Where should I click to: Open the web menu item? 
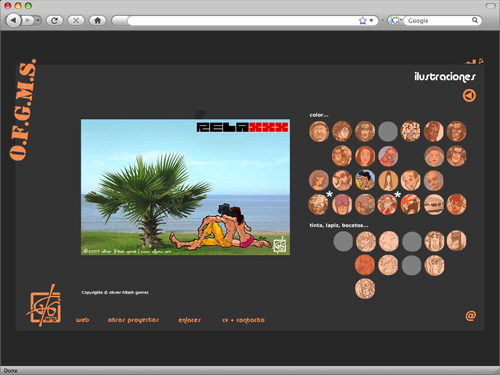click(82, 320)
